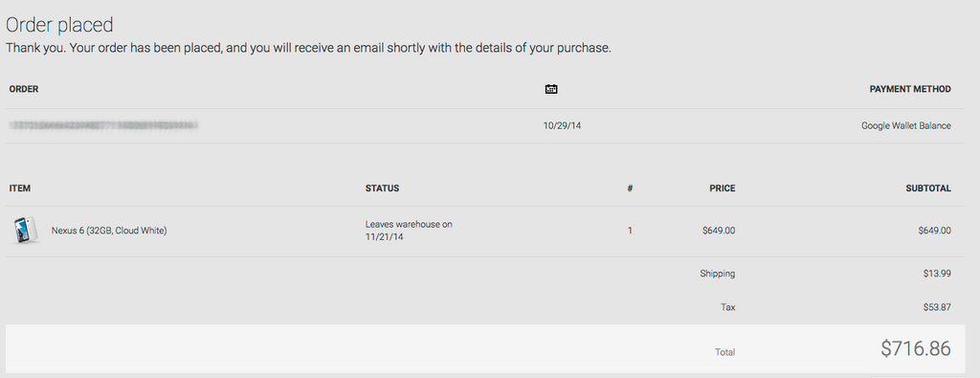The image size is (980, 378).
Task: Select the order date 10/29/14
Action: pyautogui.click(x=562, y=125)
